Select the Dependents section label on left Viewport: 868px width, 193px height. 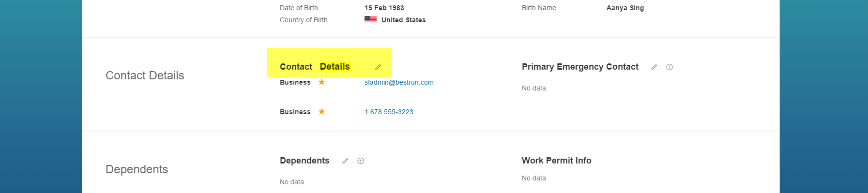pyautogui.click(x=137, y=169)
